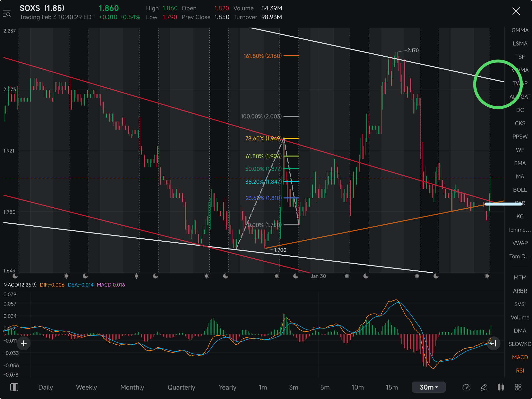Open MACD(12,26,9) parameter settings

pos(20,285)
